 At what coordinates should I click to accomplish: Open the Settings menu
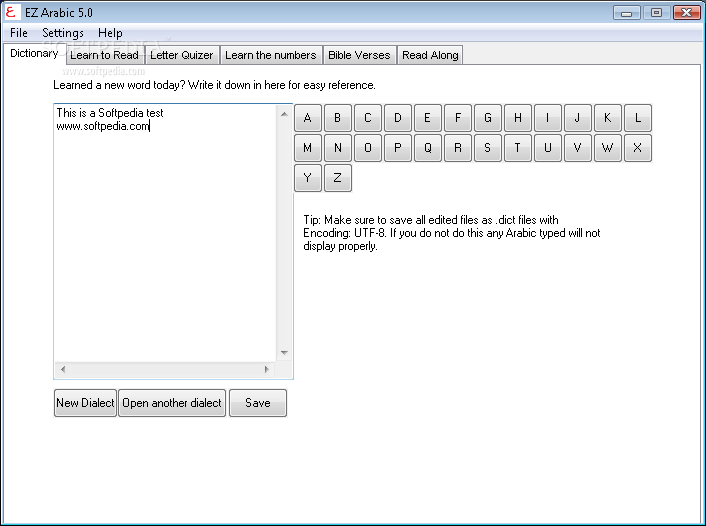pyautogui.click(x=63, y=33)
